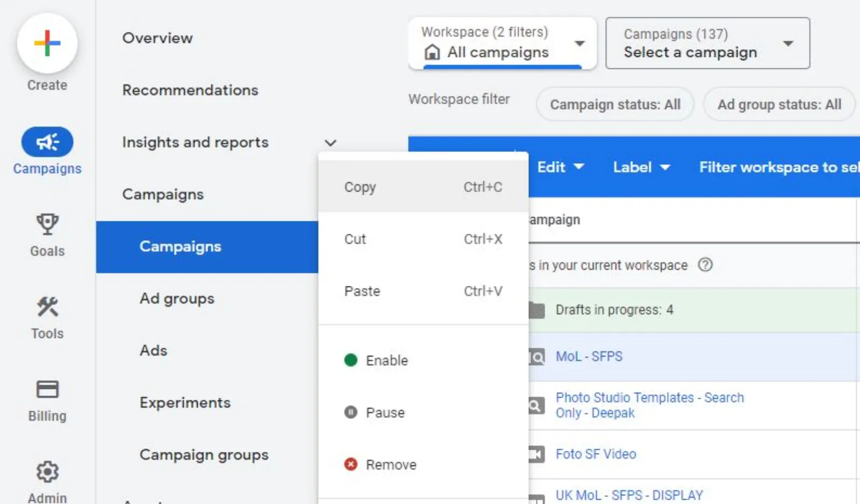
Task: Open Photo Studio Templates - Search Only campaign
Action: tap(650, 405)
